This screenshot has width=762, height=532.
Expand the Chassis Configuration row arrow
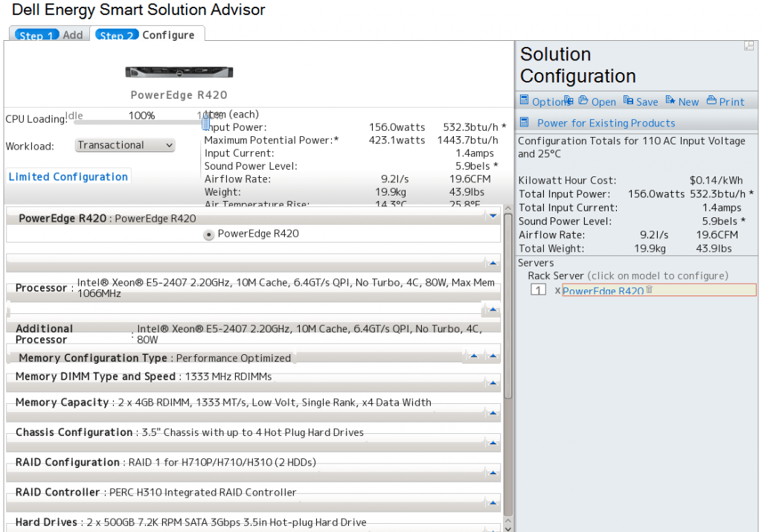493,443
